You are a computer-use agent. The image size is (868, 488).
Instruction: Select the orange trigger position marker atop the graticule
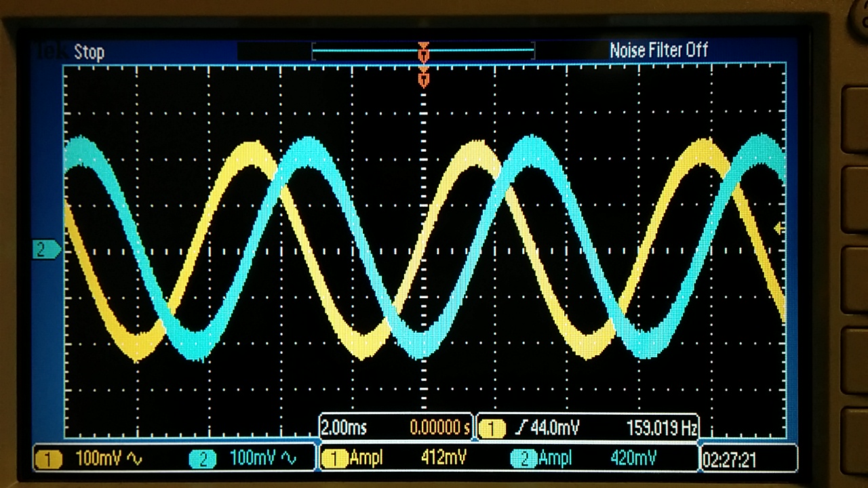tap(424, 77)
